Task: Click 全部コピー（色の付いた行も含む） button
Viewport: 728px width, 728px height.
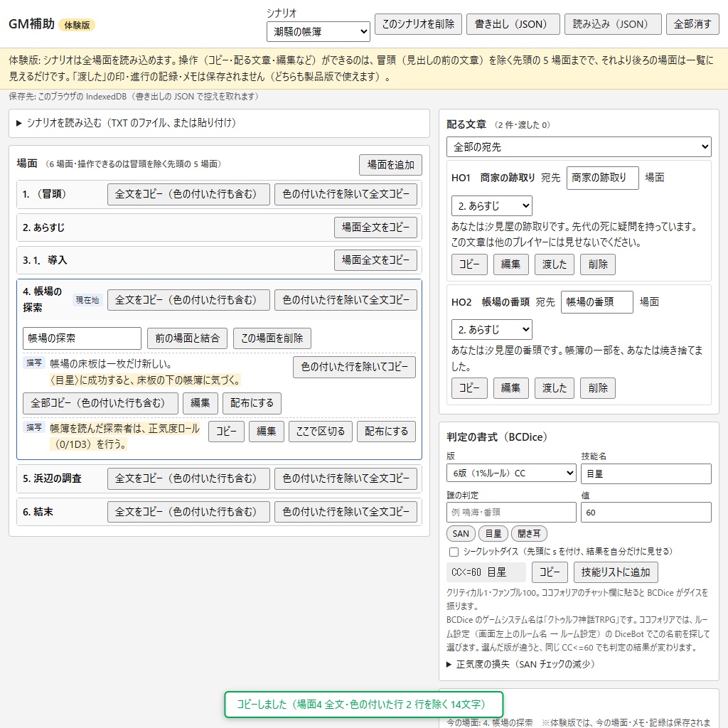Action: (100, 403)
